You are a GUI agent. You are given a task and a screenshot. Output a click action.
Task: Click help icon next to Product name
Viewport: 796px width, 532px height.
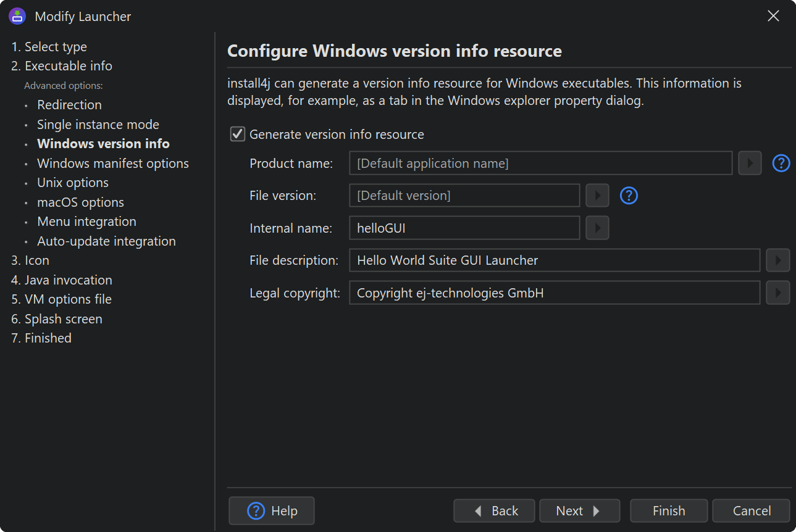coord(781,164)
